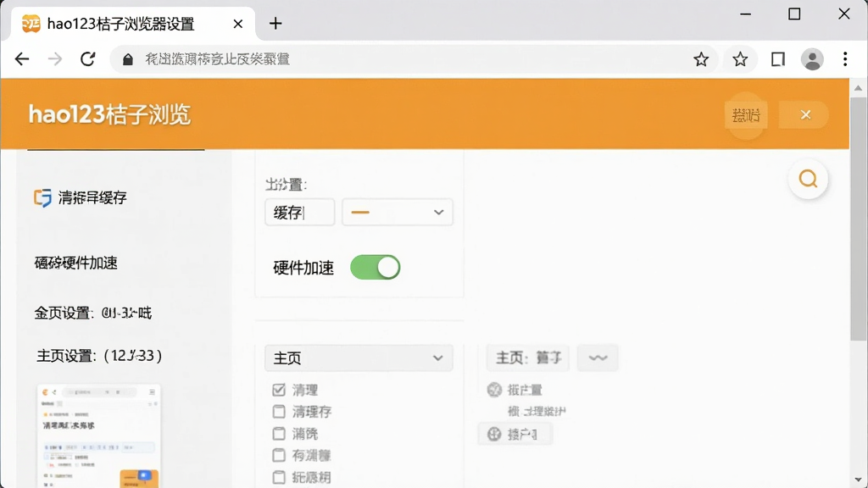Check the bottom checkbox in the list
This screenshot has height=488, width=868.
tap(278, 477)
